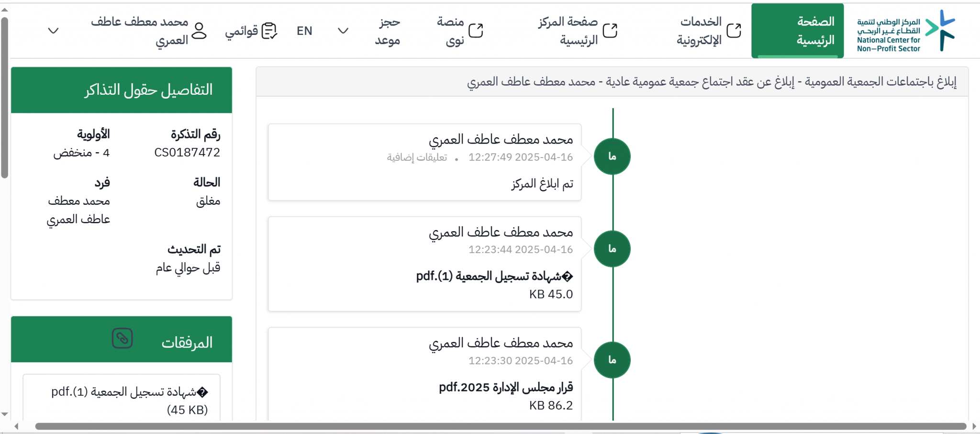Click the third timeline avatar at 12:23:30
This screenshot has width=980, height=434.
pyautogui.click(x=612, y=360)
